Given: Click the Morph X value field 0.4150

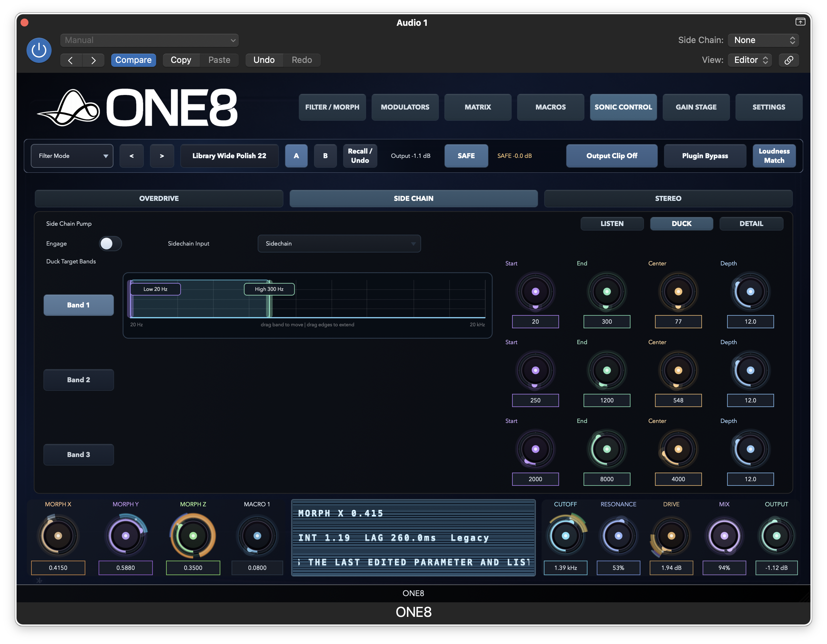Looking at the screenshot, I should pyautogui.click(x=58, y=568).
